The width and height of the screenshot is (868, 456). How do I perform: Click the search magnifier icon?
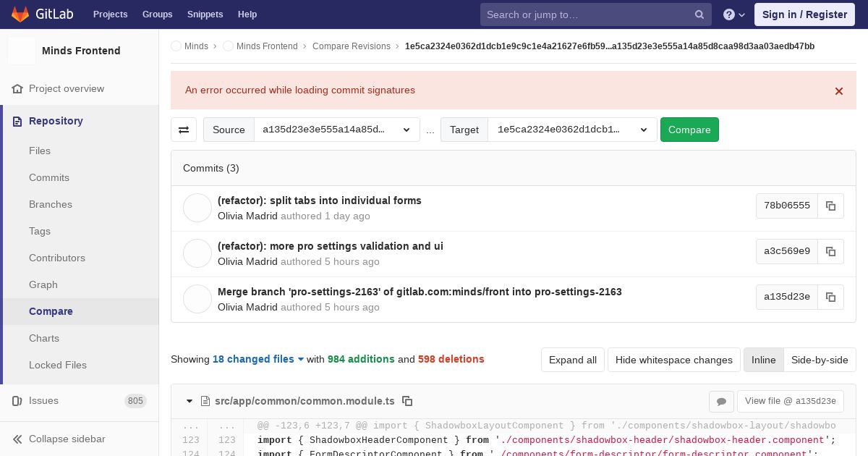699,14
